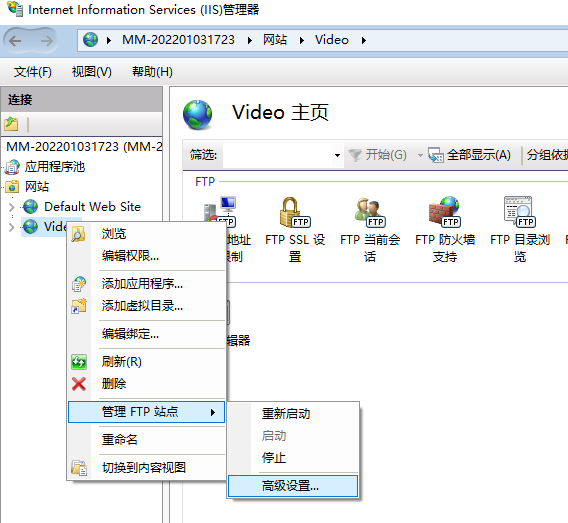Click the connect-to-server icon in Connections toolbar

pyautogui.click(x=11, y=124)
